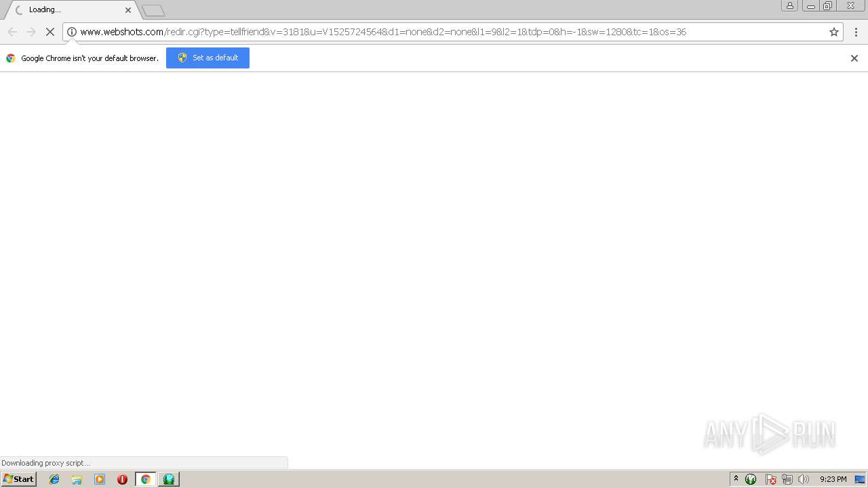
Task: Restore down the Chrome window
Action: [828, 5]
